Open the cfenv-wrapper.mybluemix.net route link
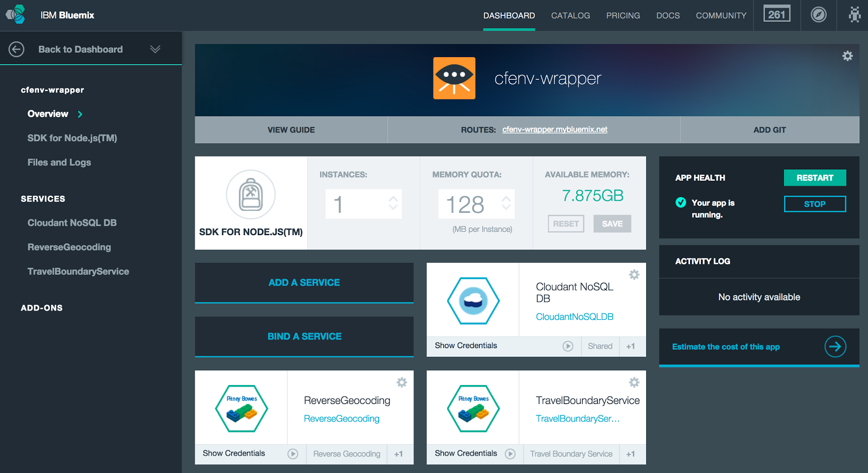Viewport: 868px width, 473px height. tap(554, 129)
